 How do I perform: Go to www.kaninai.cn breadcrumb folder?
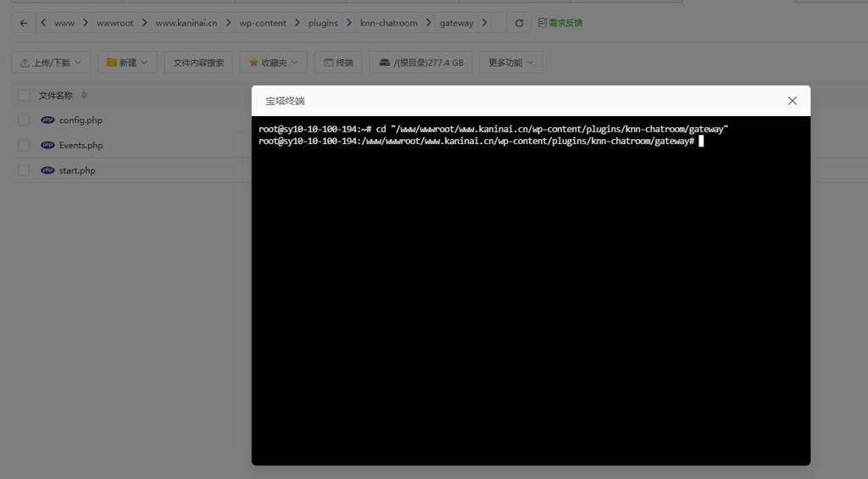(186, 23)
